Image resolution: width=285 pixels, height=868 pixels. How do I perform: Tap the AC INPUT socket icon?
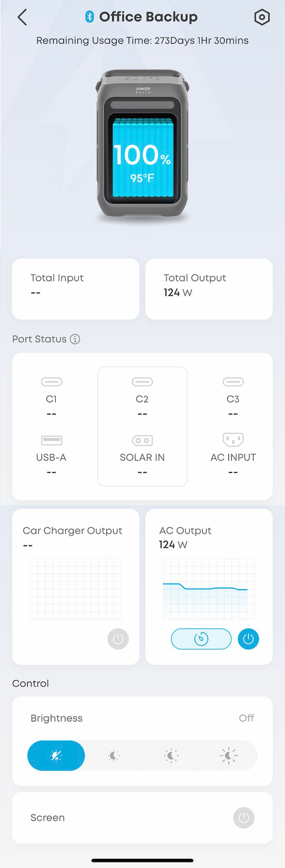point(233,440)
